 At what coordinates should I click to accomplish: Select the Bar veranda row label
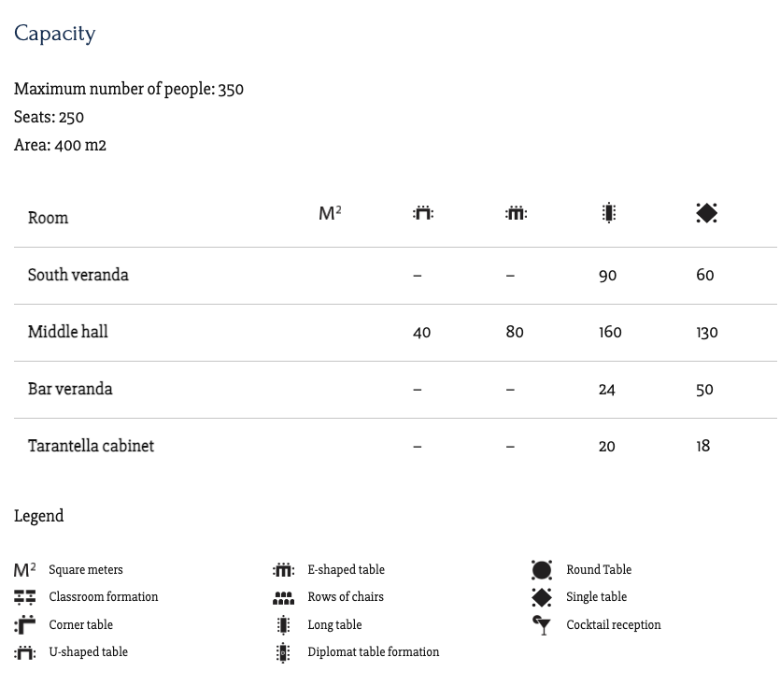click(x=70, y=389)
